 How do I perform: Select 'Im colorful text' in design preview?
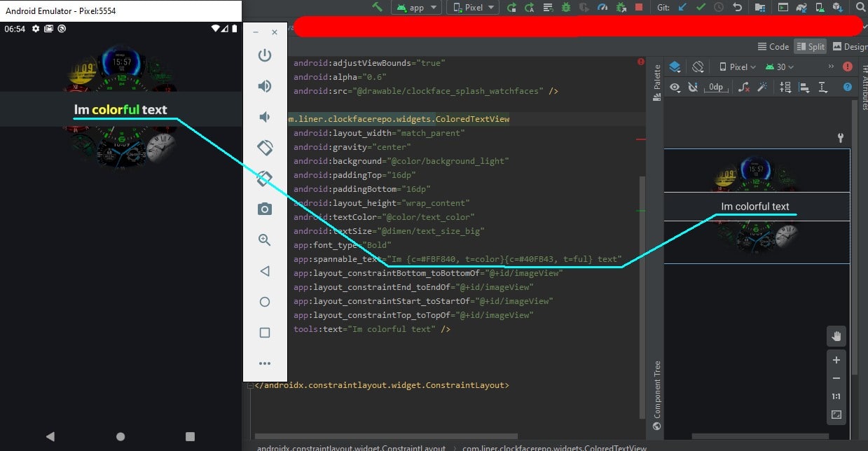click(755, 207)
